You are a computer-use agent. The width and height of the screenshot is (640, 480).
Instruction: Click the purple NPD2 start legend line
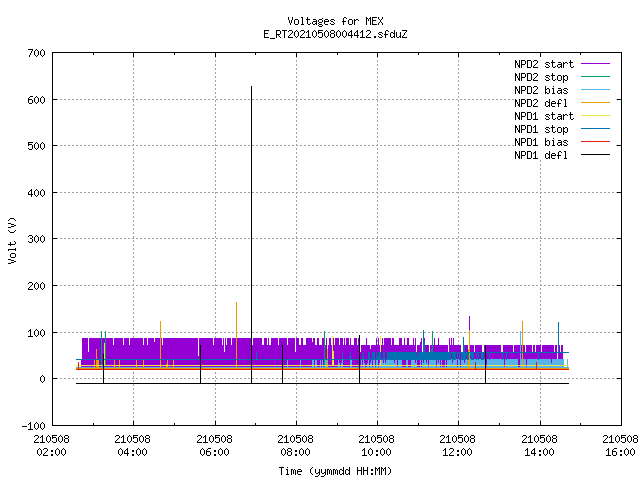(595, 64)
